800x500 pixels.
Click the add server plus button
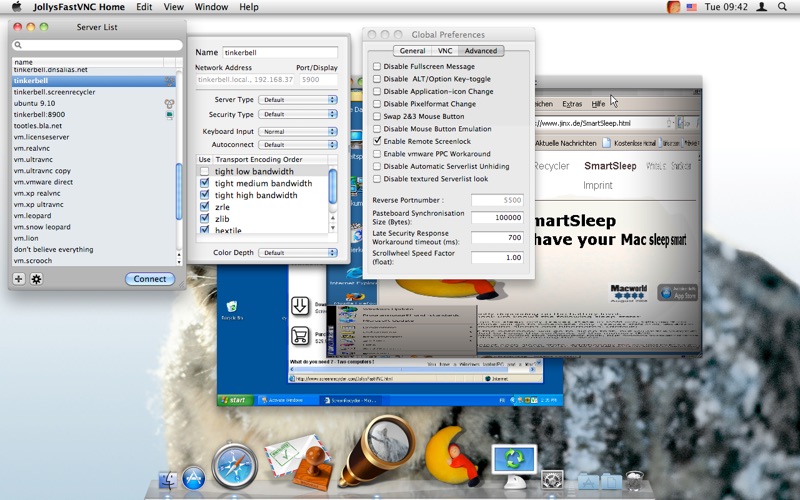19,279
